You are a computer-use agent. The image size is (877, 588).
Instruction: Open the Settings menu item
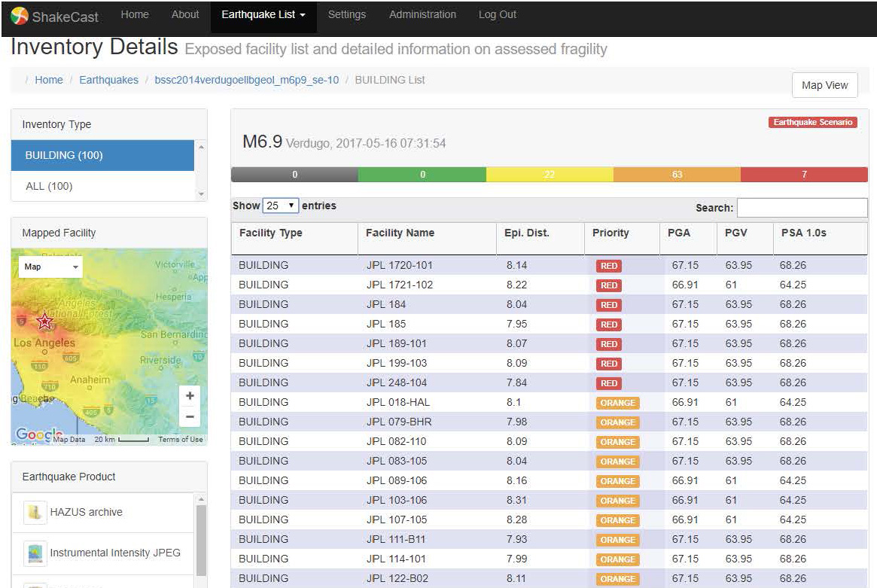[346, 15]
